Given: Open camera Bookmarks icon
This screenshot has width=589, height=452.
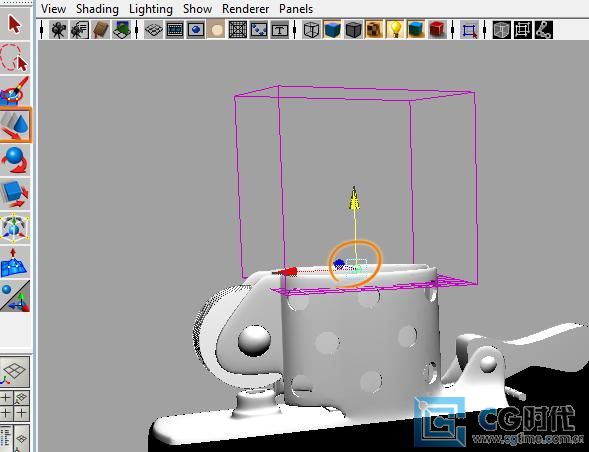Looking at the screenshot, I should tap(101, 30).
